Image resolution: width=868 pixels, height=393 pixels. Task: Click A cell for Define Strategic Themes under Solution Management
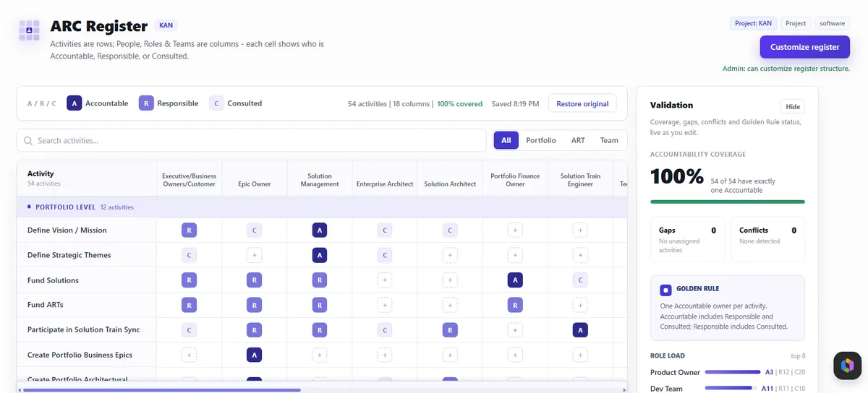pyautogui.click(x=320, y=255)
